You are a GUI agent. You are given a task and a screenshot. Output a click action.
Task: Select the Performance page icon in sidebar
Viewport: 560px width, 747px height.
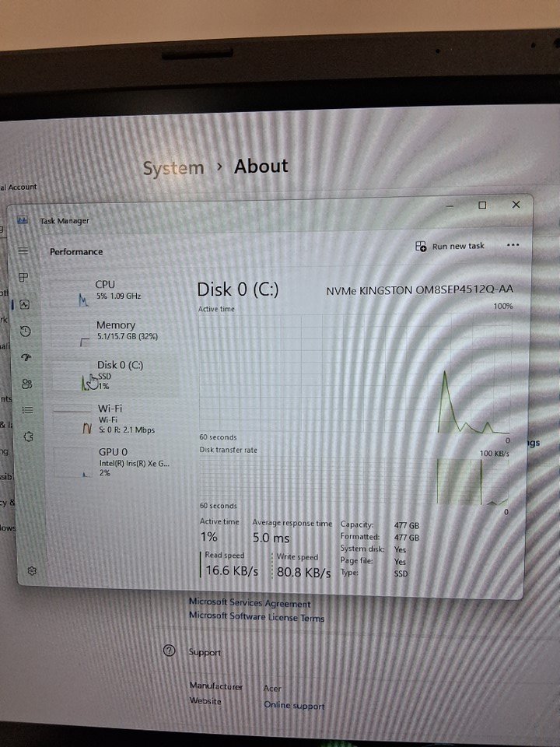click(25, 304)
